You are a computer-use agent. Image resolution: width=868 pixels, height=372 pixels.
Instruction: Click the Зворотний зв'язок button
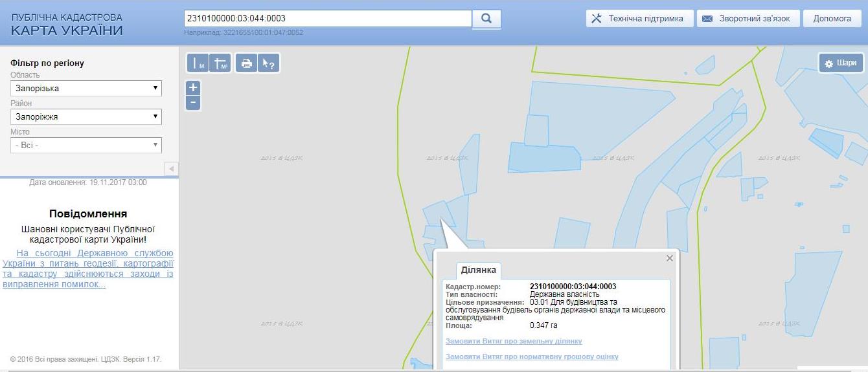(x=748, y=19)
